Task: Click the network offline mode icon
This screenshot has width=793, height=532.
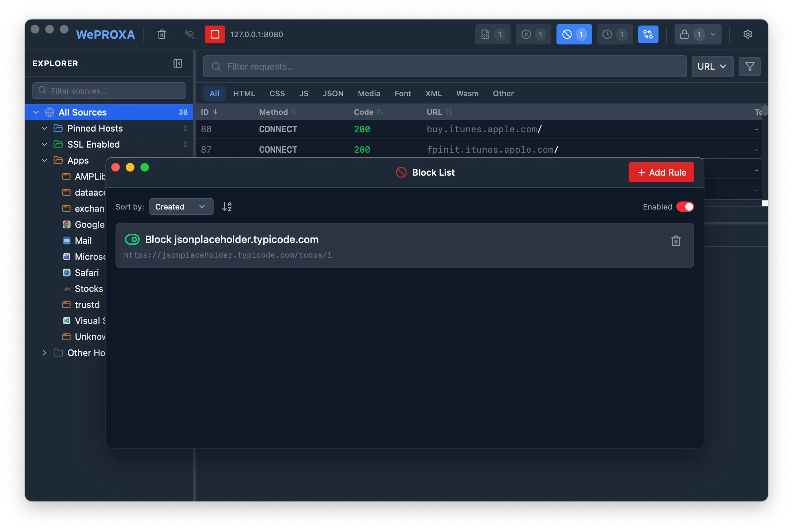Action: click(x=189, y=34)
